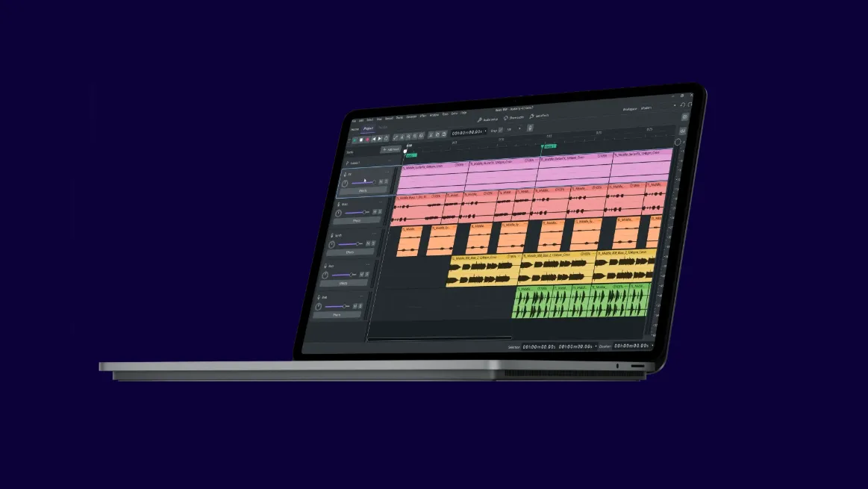Click the Share audio icon
This screenshot has height=489, width=868.
pyautogui.click(x=513, y=117)
